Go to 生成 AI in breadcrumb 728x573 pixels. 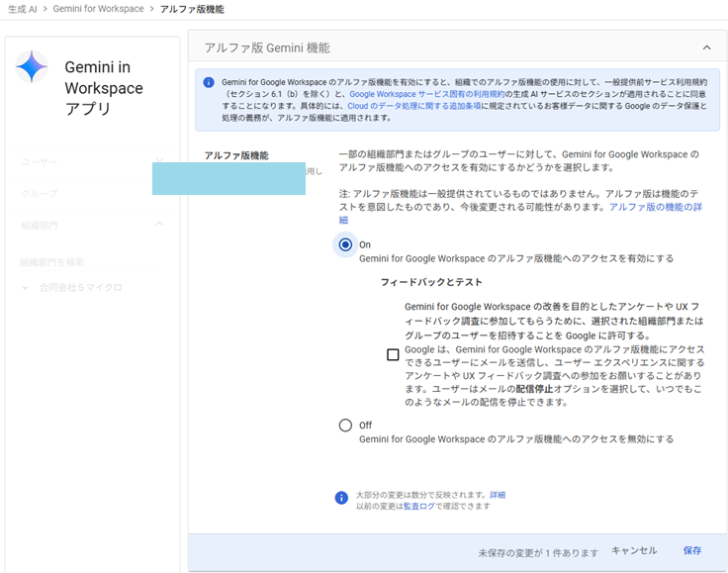pyautogui.click(x=22, y=9)
